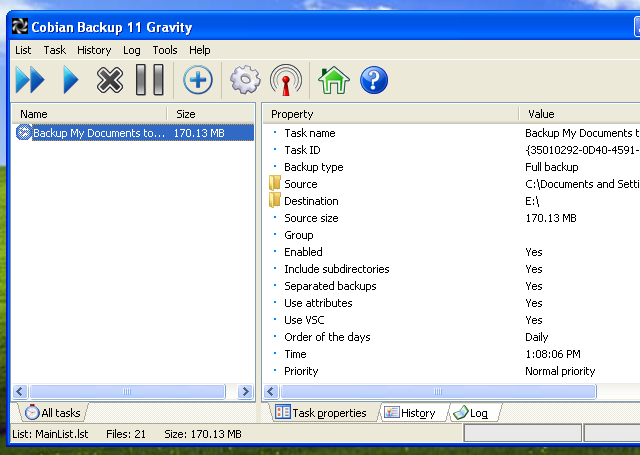Viewport: 640px width, 455px height.
Task: Click the Use VSC property
Action: (x=304, y=320)
